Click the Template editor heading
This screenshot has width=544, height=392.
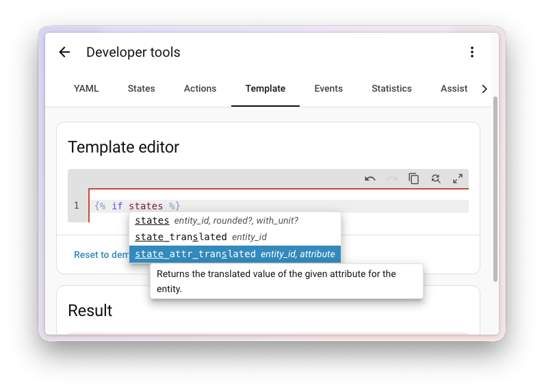pos(123,147)
